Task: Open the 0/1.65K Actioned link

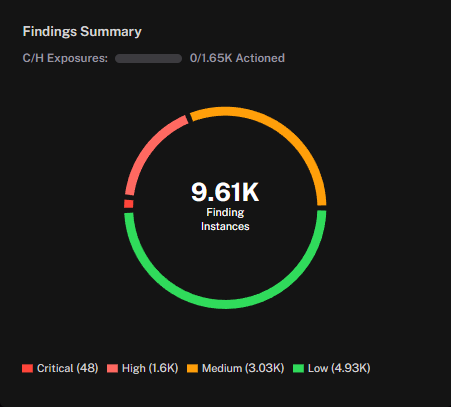Action: point(237,58)
